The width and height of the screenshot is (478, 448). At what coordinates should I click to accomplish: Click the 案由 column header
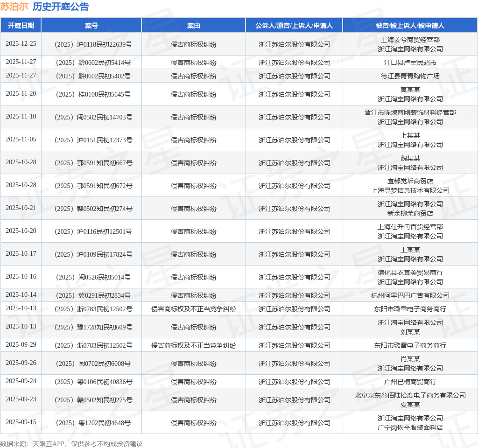click(x=194, y=26)
